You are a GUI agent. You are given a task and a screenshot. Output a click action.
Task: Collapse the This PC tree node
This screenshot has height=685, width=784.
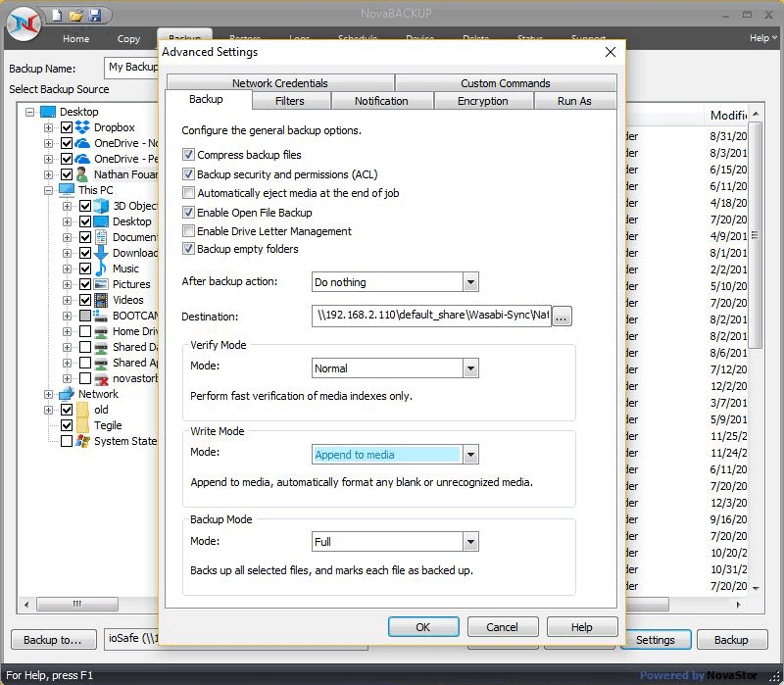tap(48, 190)
